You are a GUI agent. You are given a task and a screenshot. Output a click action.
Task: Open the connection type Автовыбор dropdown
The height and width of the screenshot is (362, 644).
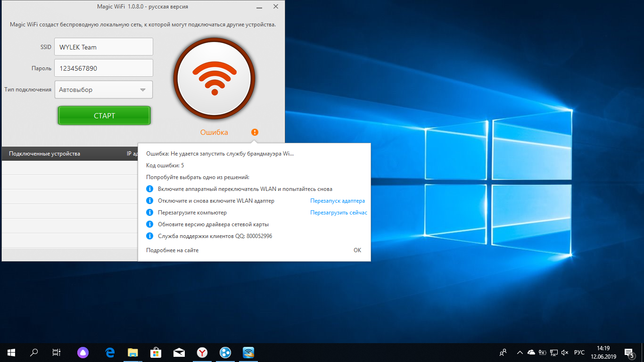pyautogui.click(x=104, y=90)
